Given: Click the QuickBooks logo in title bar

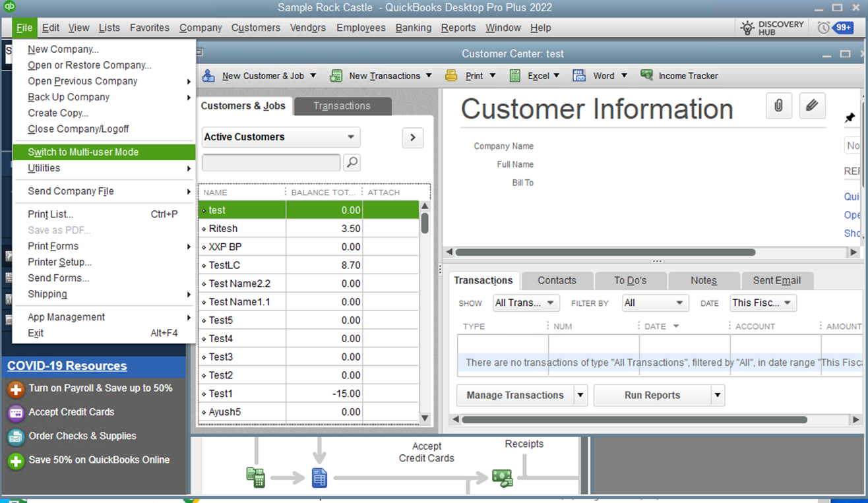Looking at the screenshot, I should 9,7.
